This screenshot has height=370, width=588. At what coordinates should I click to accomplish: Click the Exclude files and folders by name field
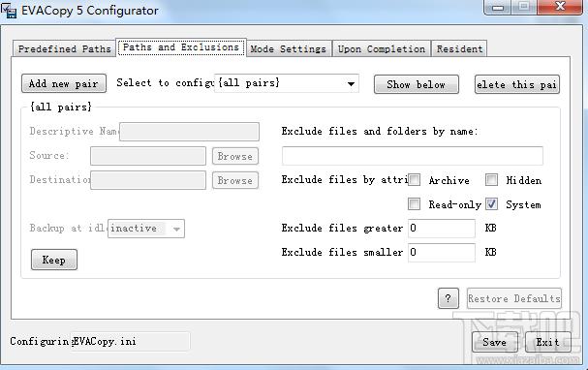413,156
